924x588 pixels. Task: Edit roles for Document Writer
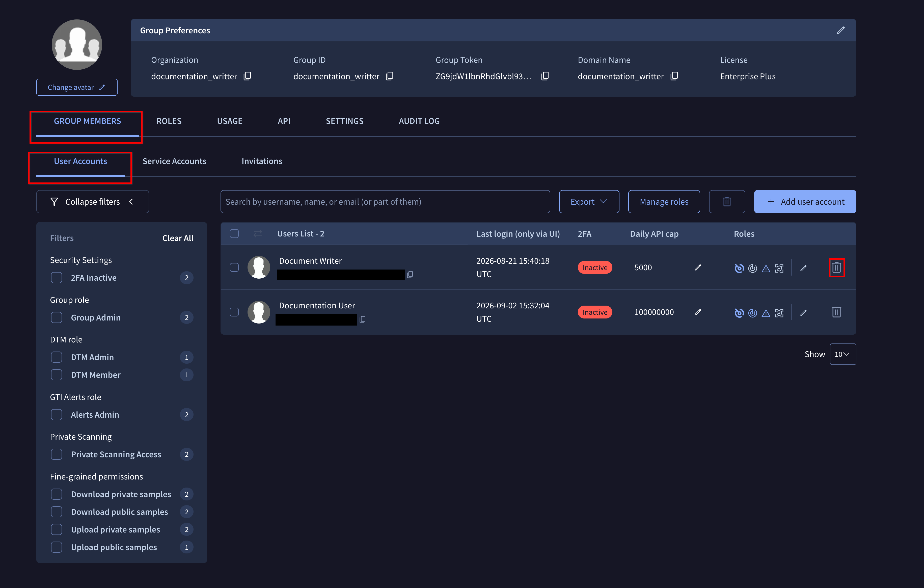tap(803, 268)
